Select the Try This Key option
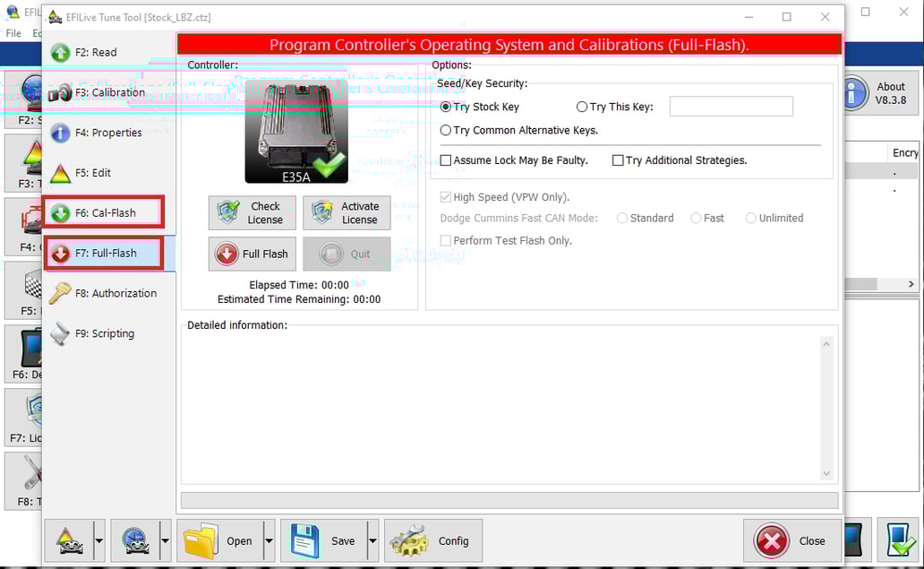924x569 pixels. point(582,106)
